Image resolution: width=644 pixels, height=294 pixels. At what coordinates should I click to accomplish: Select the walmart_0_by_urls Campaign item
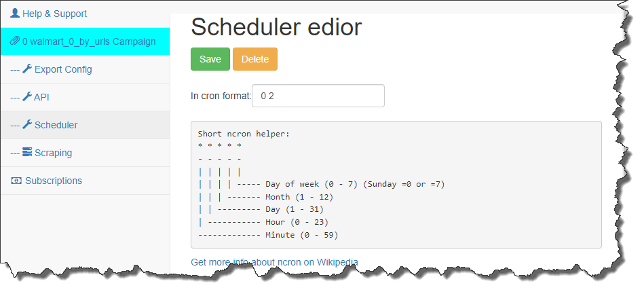click(x=85, y=41)
